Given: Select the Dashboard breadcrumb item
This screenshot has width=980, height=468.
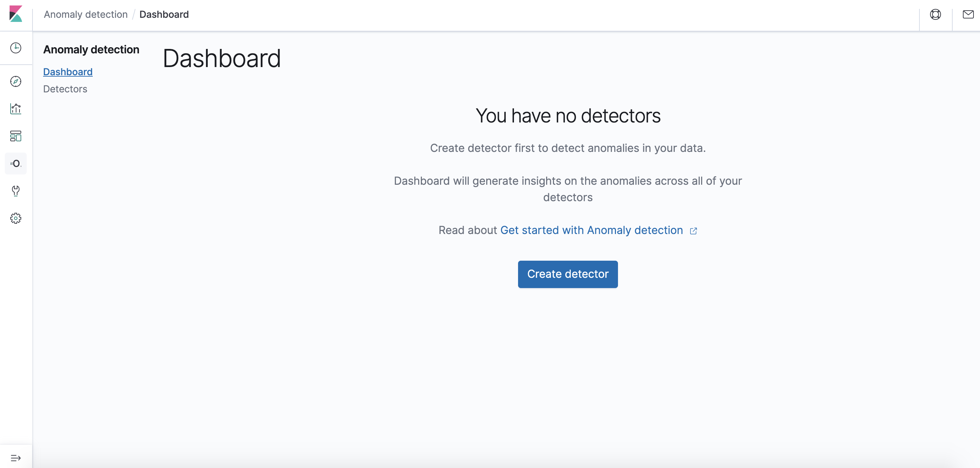Looking at the screenshot, I should (164, 14).
